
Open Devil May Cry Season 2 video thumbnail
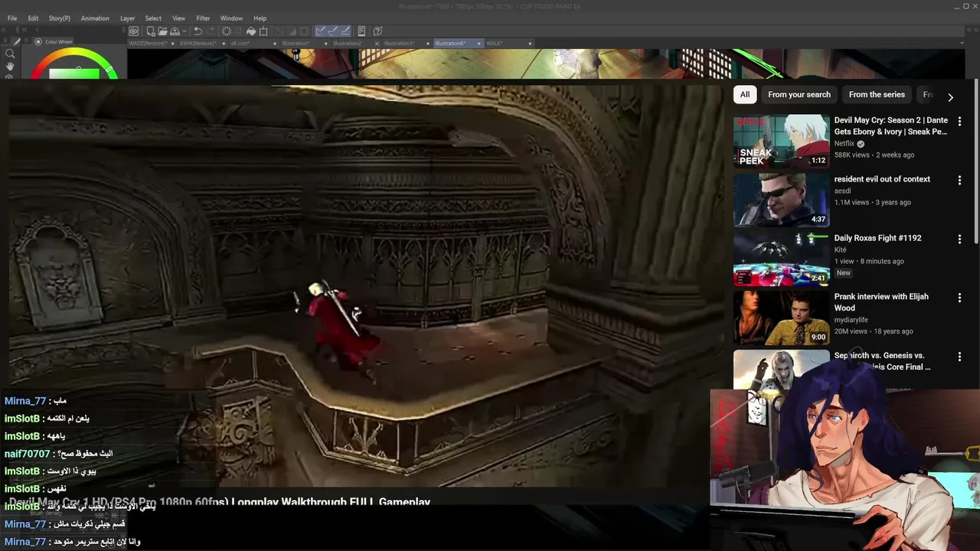tap(781, 141)
